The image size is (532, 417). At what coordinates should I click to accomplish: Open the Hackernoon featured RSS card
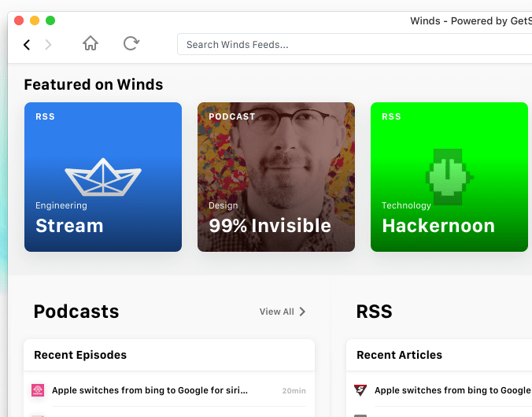click(x=449, y=177)
